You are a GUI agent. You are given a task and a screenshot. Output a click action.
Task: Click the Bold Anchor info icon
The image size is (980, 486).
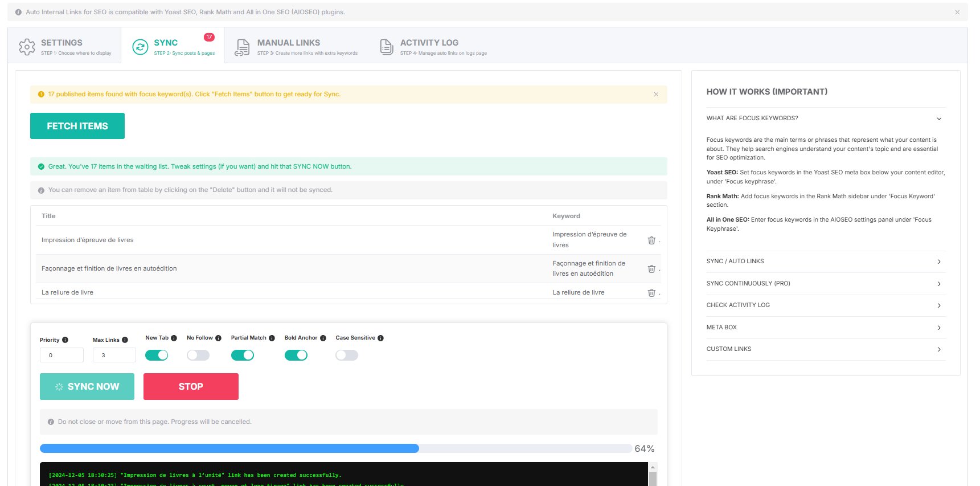click(x=323, y=338)
